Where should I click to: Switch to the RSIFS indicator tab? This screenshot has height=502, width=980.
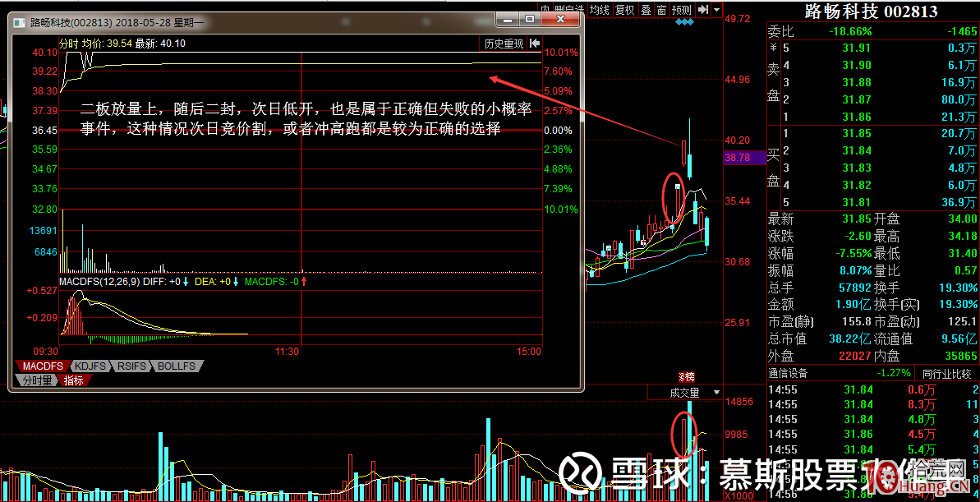[131, 366]
